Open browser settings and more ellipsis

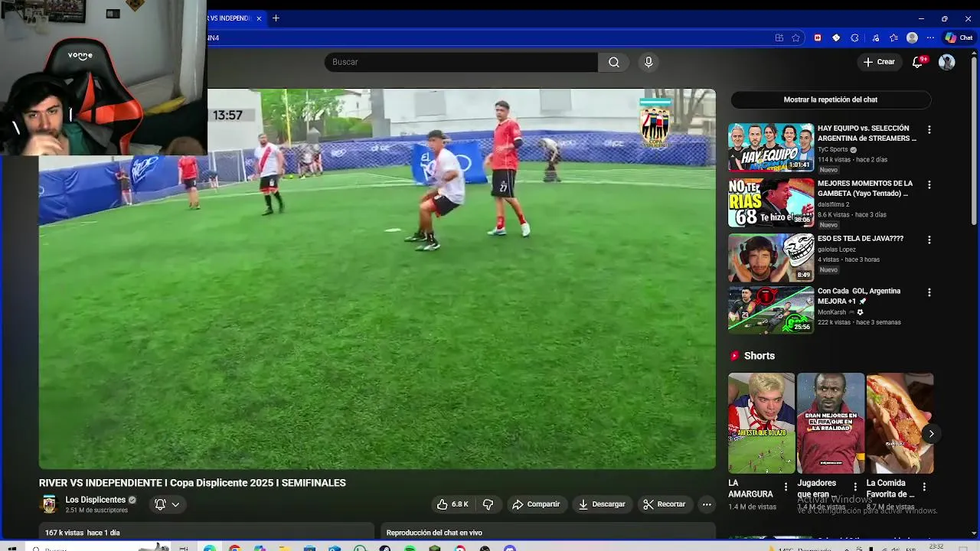(x=930, y=37)
